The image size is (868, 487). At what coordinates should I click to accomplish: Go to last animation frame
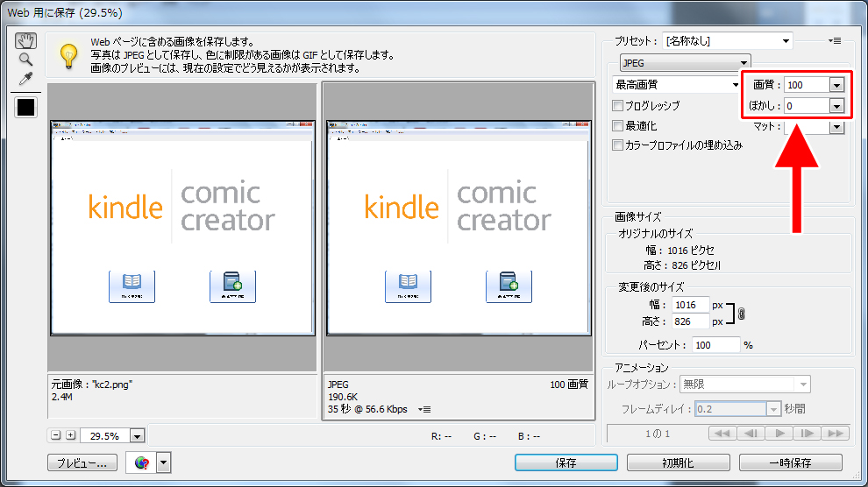point(836,434)
